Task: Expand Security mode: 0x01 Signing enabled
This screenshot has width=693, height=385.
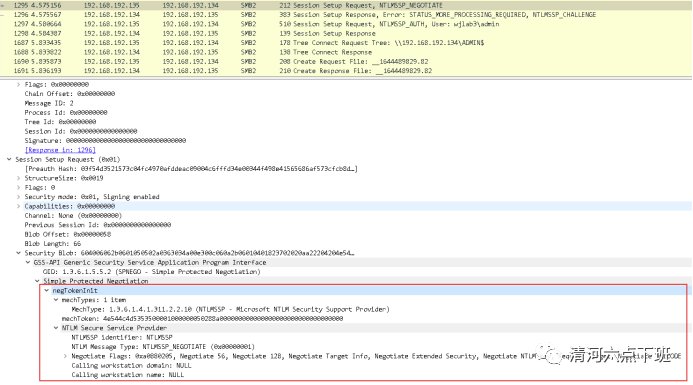Action: click(x=18, y=197)
